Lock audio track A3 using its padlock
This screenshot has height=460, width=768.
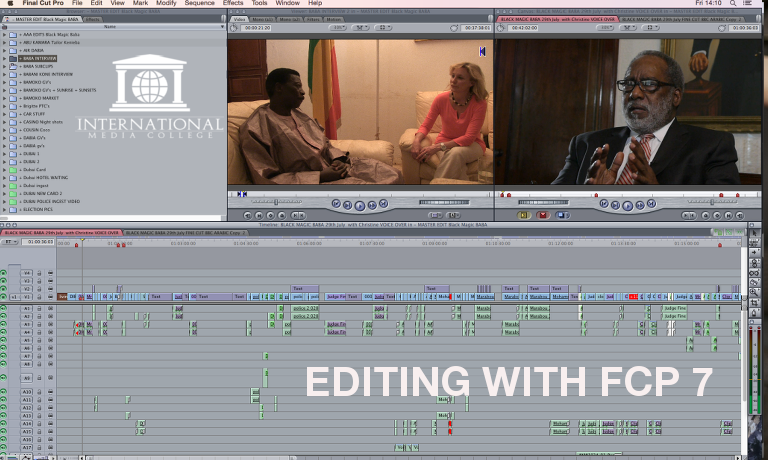tap(39, 324)
